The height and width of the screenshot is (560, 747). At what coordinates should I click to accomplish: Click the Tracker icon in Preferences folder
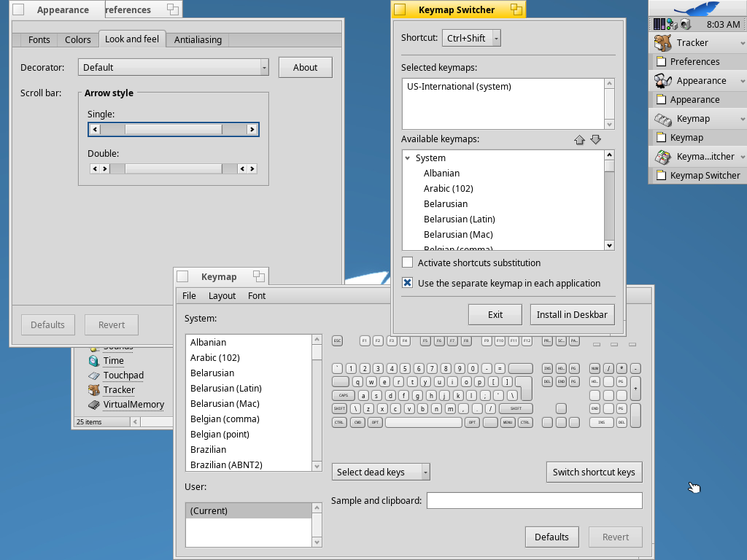pos(94,390)
